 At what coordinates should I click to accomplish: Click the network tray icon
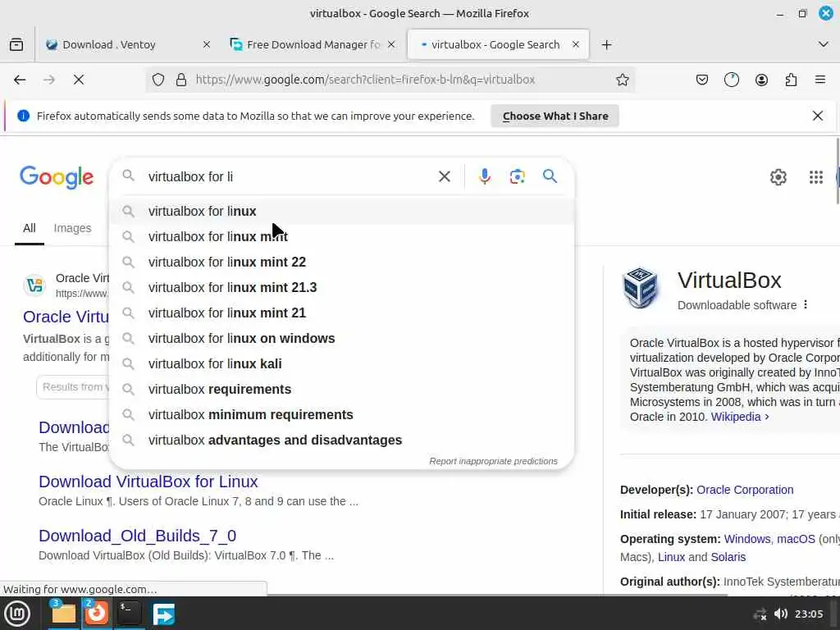760,614
